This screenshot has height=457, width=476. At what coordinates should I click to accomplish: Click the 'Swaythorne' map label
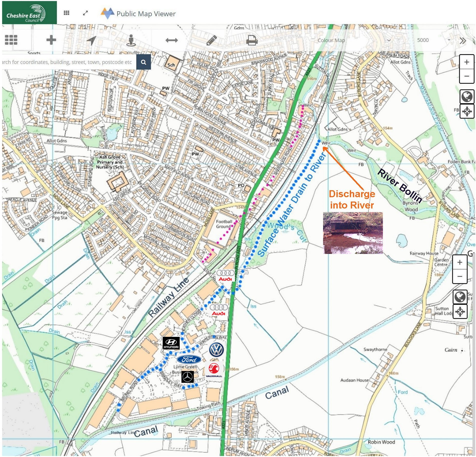click(x=375, y=349)
